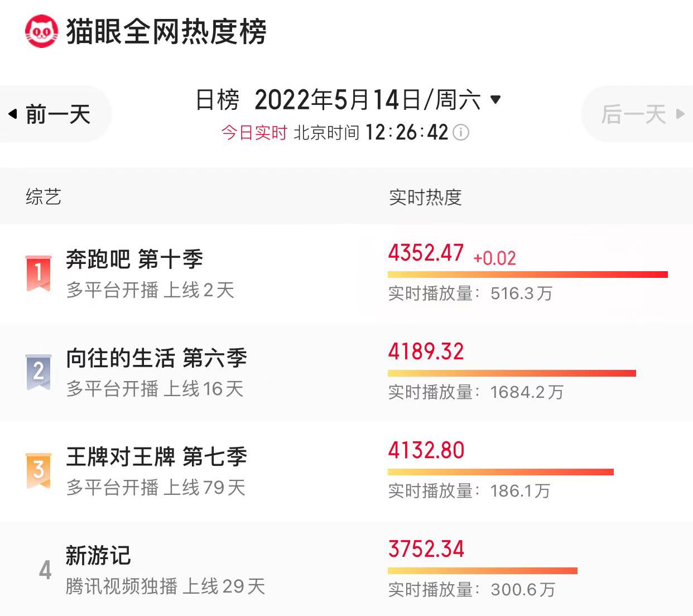Click the left arrow on 前一天 button
The image size is (693, 616).
point(13,112)
